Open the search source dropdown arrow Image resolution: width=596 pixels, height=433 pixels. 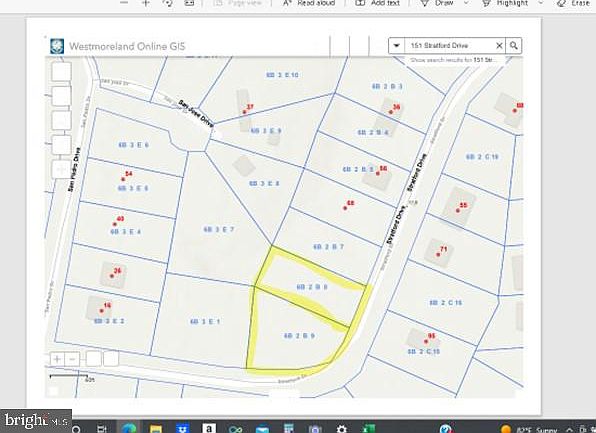coord(396,46)
